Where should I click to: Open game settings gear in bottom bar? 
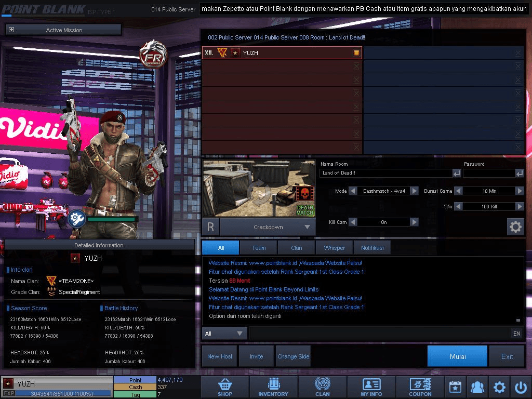point(499,387)
